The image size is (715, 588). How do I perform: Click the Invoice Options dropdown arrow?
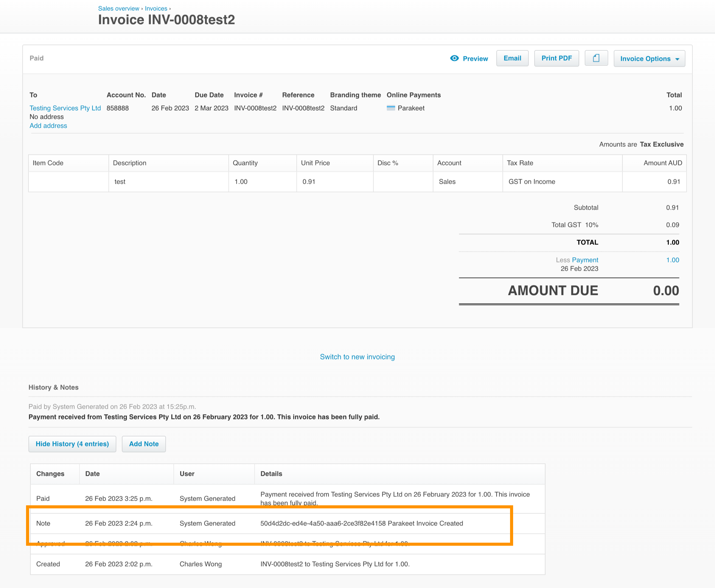pos(677,59)
